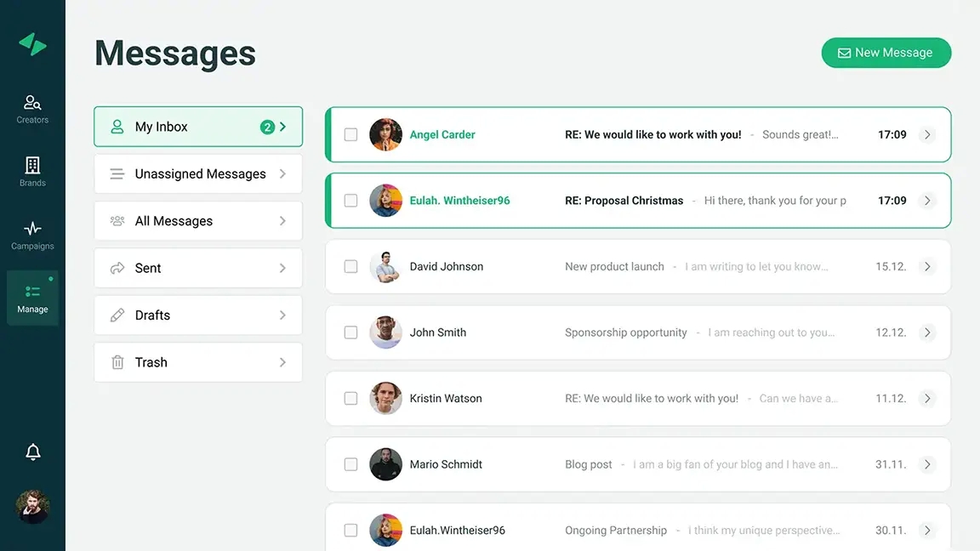Click the user profile avatar in sidebar

point(33,507)
